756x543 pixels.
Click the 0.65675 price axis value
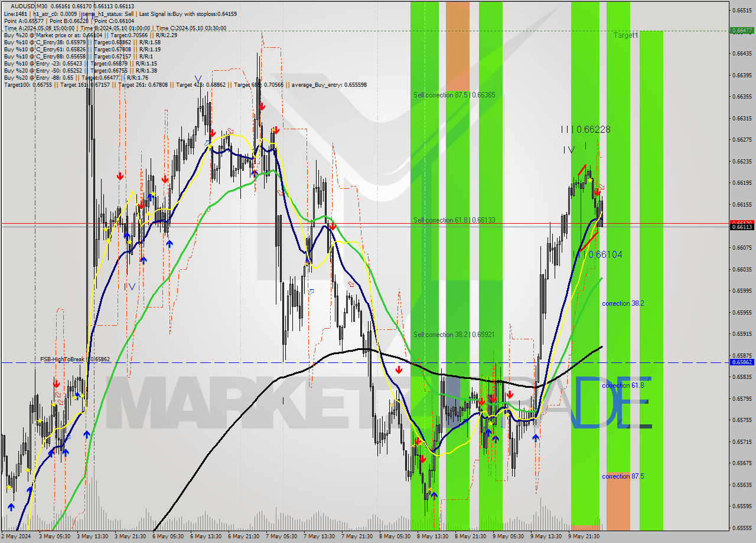coord(742,463)
